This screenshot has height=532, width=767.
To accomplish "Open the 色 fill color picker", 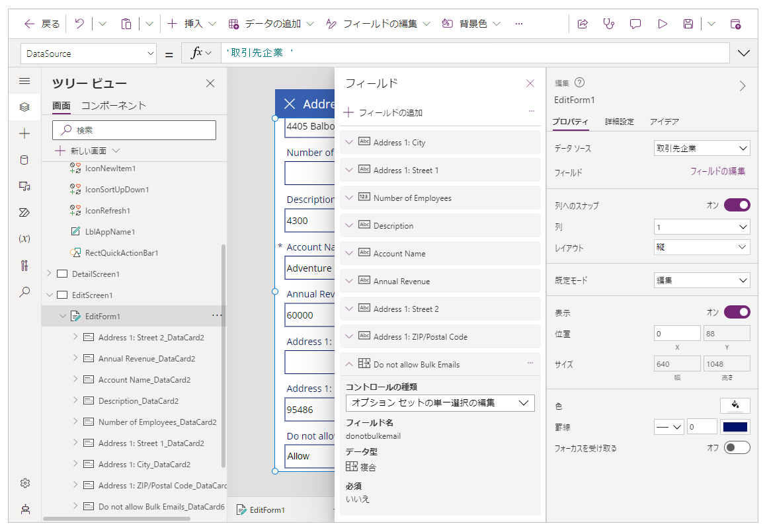I will [735, 405].
